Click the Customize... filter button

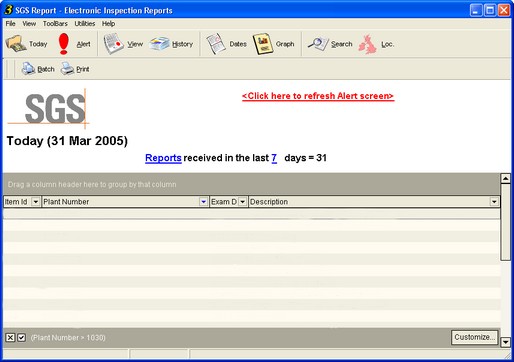point(475,337)
